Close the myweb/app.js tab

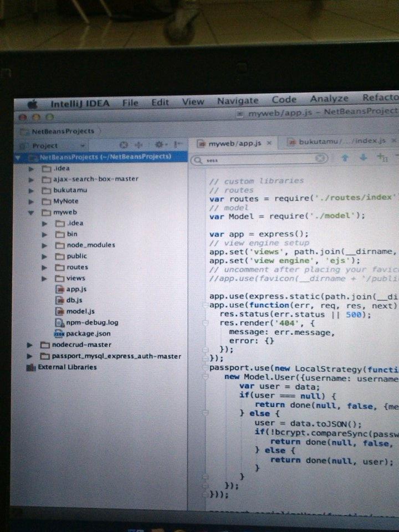tap(269, 143)
